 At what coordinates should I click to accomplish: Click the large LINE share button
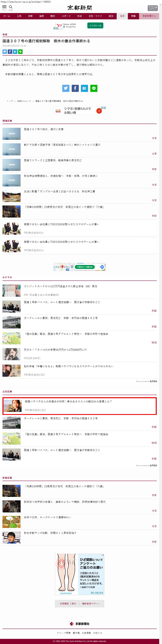click(x=94, y=88)
